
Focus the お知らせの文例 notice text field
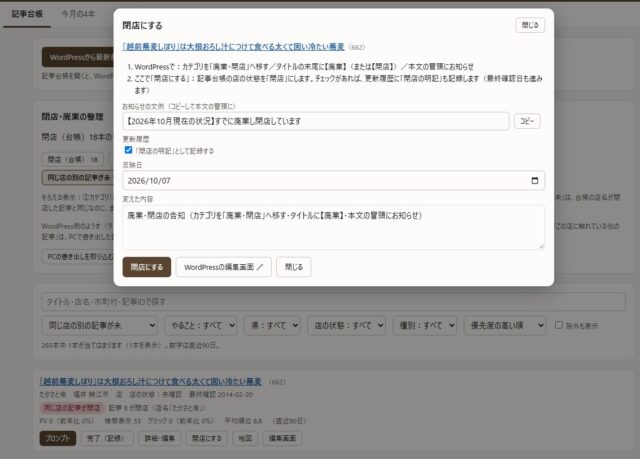(316, 121)
